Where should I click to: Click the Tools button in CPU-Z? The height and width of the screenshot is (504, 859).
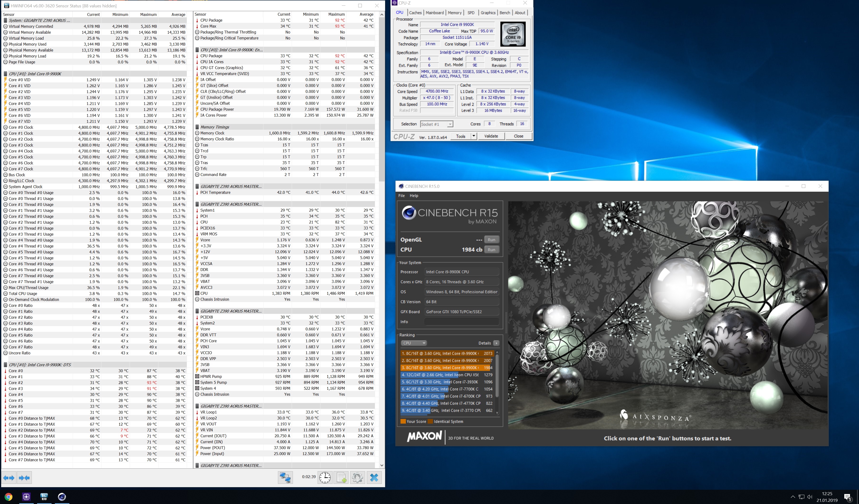pos(461,136)
